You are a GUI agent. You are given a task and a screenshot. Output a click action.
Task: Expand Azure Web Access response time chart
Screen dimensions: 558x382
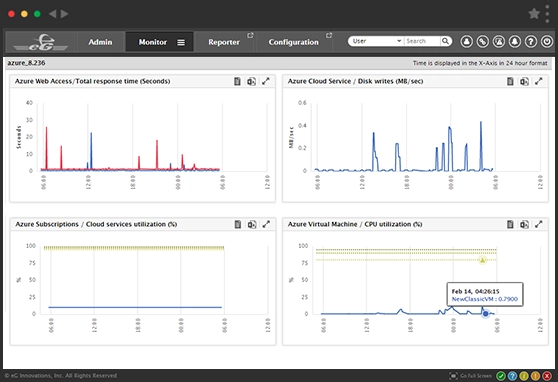click(x=266, y=81)
